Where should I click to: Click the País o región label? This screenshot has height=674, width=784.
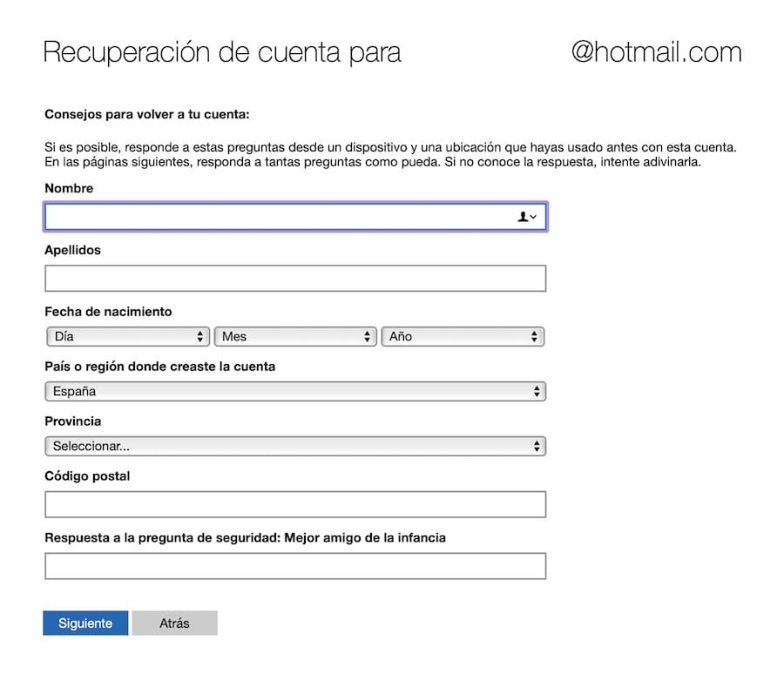pyautogui.click(x=159, y=367)
